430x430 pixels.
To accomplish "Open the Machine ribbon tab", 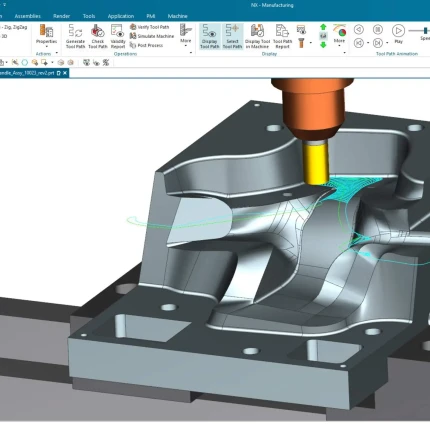I will tap(178, 16).
